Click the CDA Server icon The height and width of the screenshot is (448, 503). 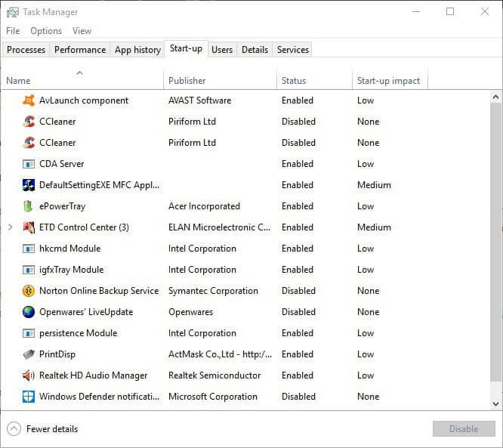29,164
